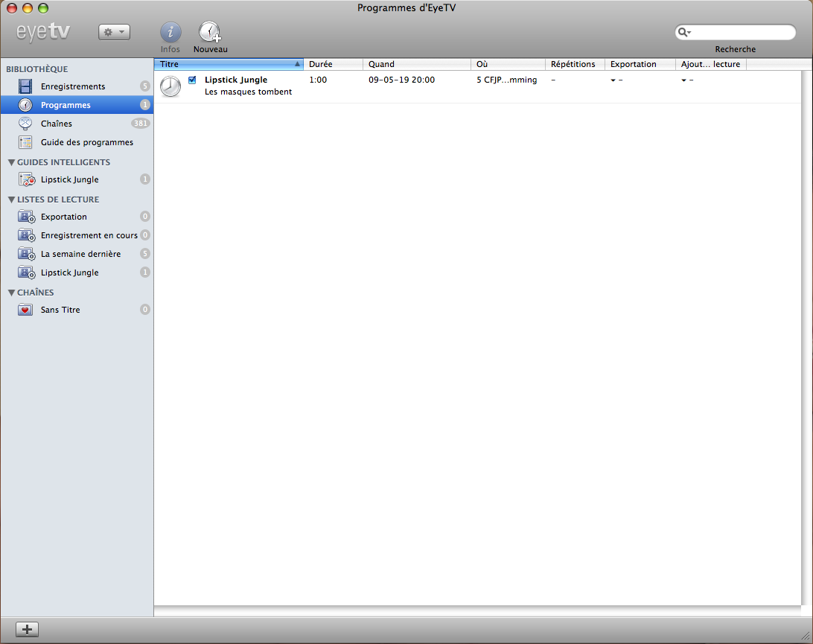Collapse the CHAÎNES section triangle

click(11, 293)
